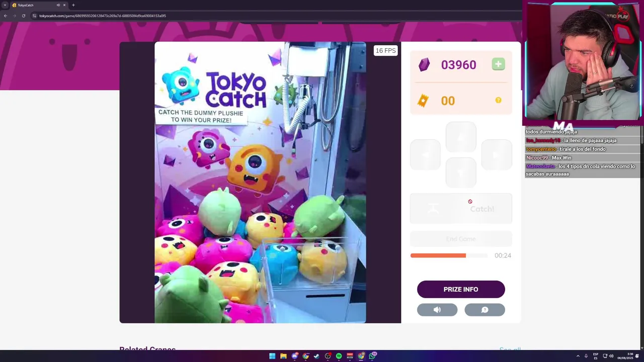The height and width of the screenshot is (362, 644).
Task: Close the TokyoCatch browser tab
Action: 64,5
